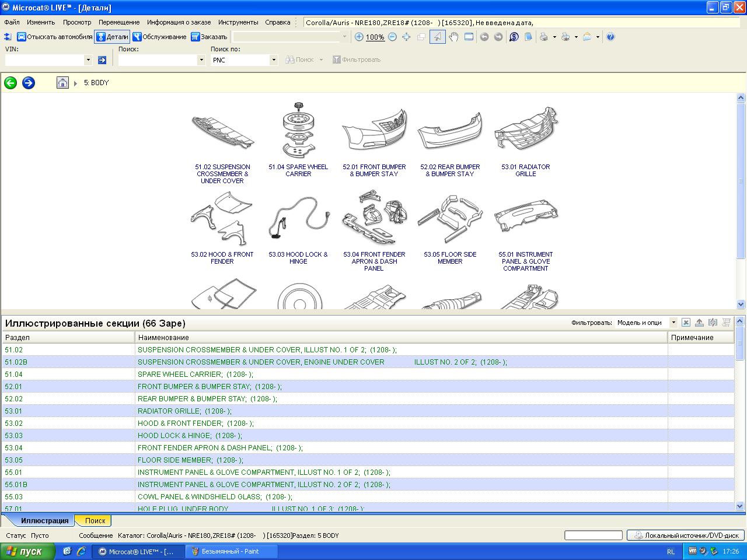Toggle the Детали view button
The image size is (747, 560).
coord(112,37)
